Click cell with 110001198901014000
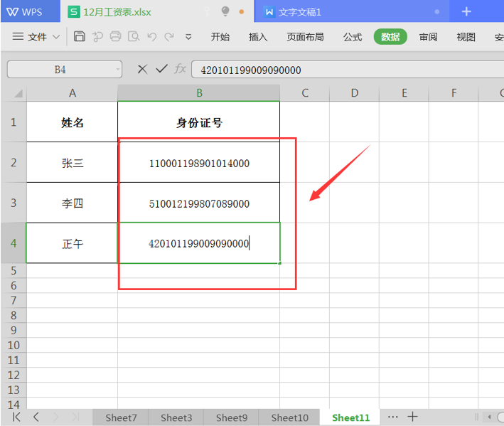Viewport: 504px width, 426px height. pyautogui.click(x=199, y=163)
